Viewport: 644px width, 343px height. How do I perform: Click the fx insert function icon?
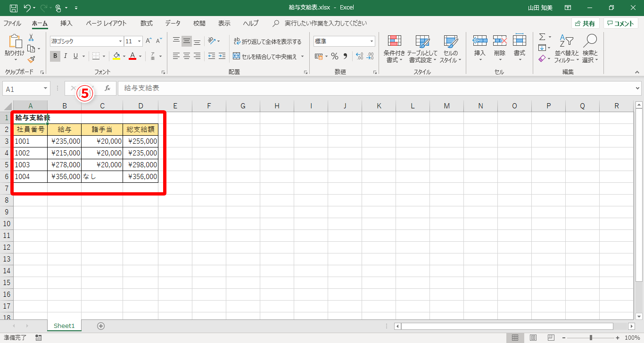coord(107,88)
